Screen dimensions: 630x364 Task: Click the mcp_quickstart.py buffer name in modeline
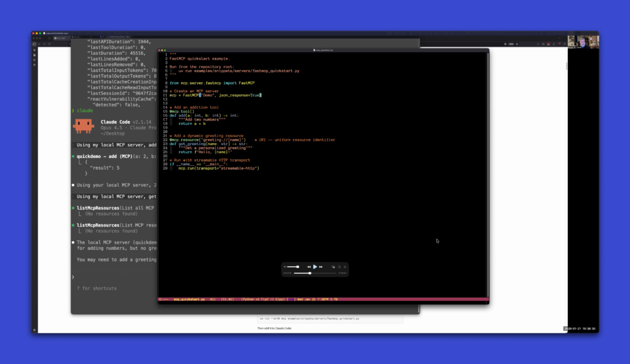(x=188, y=299)
